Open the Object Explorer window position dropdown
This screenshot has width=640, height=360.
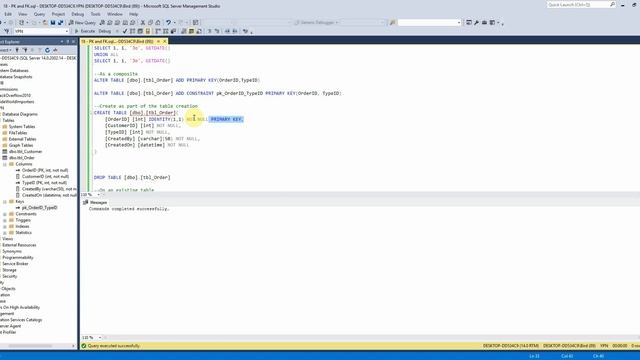pyautogui.click(x=62, y=41)
